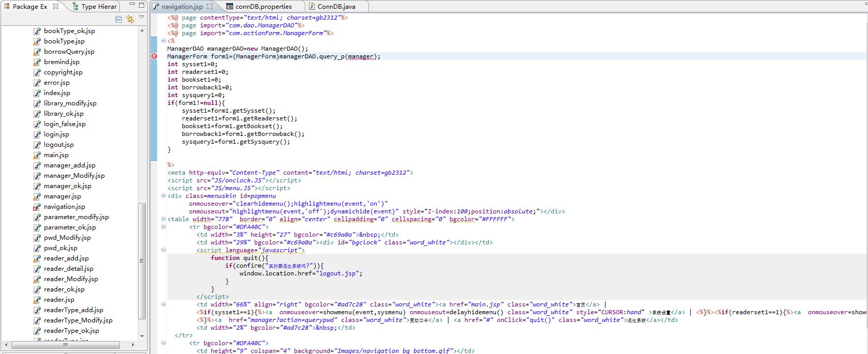This screenshot has width=868, height=354.
Task: Collapse the div class=menuskin block
Action: [163, 195]
